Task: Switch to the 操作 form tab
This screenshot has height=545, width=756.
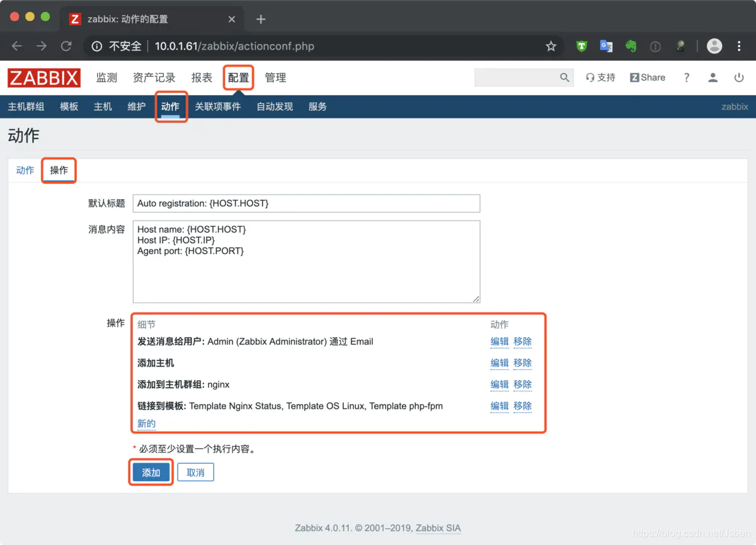Action: 59,170
